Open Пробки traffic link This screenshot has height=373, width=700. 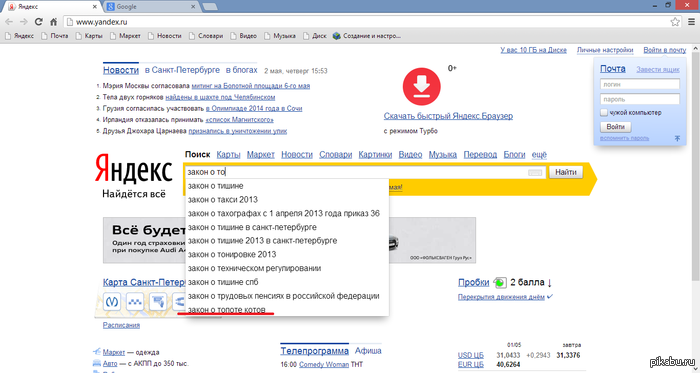474,282
